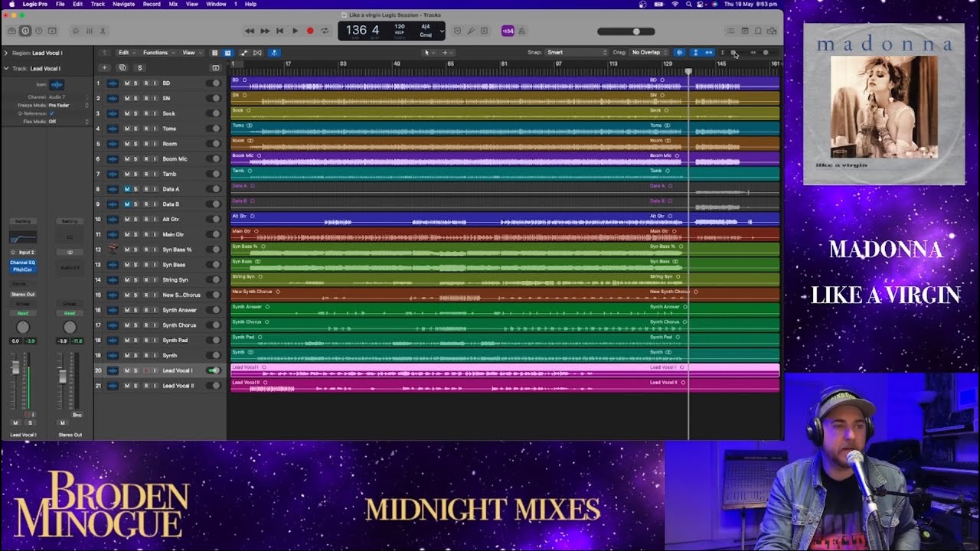Click the Wi-Fi icon in menu bar

coord(675,4)
